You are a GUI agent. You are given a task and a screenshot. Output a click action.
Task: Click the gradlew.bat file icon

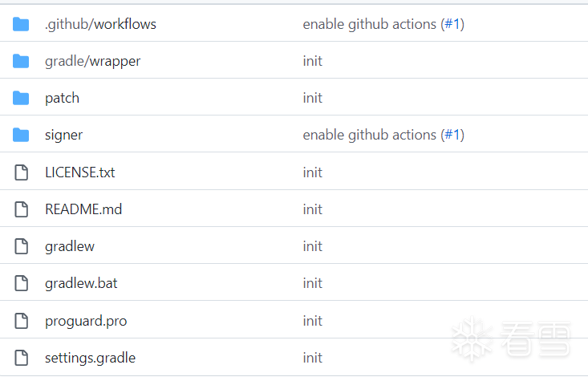[21, 283]
